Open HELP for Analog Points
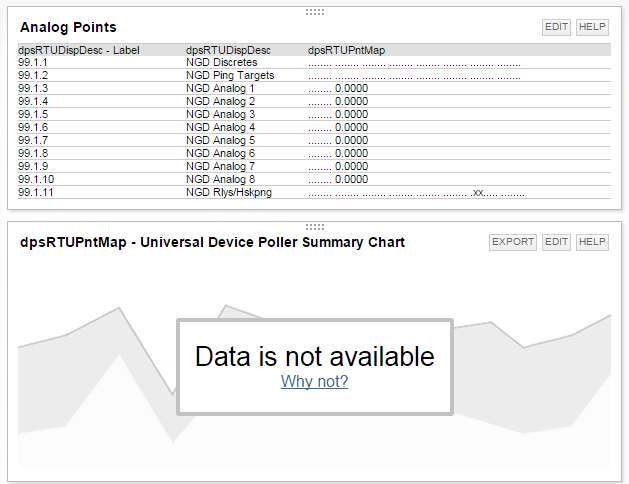The image size is (629, 484). (592, 27)
